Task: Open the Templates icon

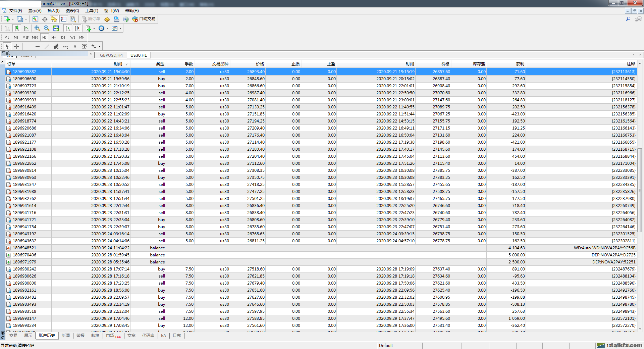Action: 114,29
